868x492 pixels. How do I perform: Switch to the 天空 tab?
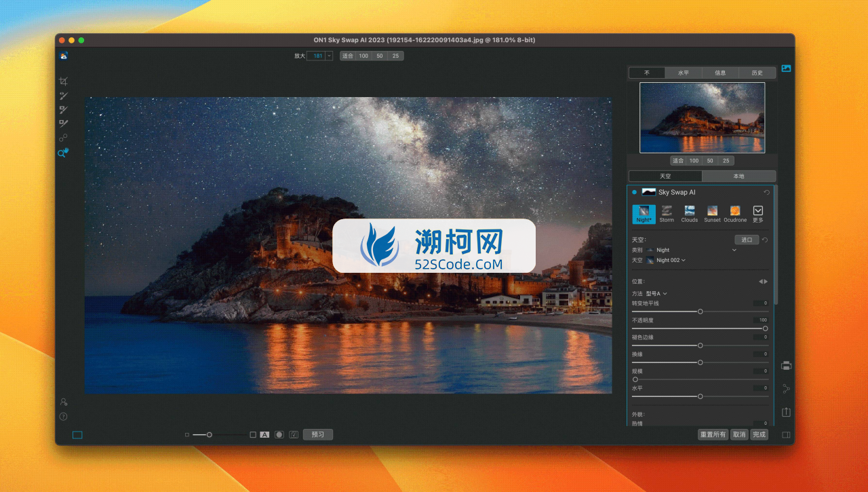(665, 176)
